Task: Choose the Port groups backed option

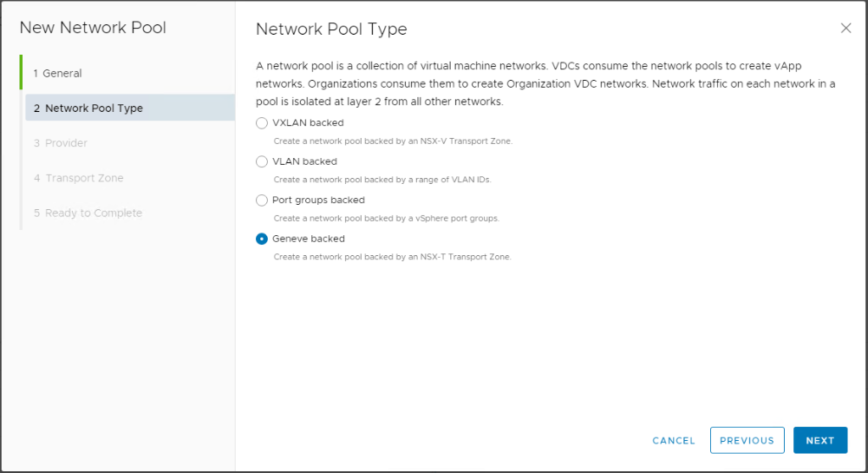Action: tap(262, 200)
